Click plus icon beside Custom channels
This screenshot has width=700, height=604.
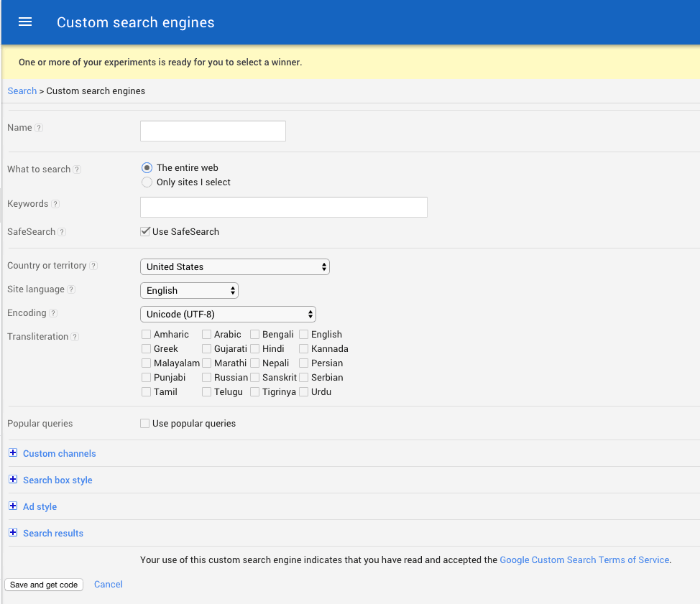coord(14,452)
